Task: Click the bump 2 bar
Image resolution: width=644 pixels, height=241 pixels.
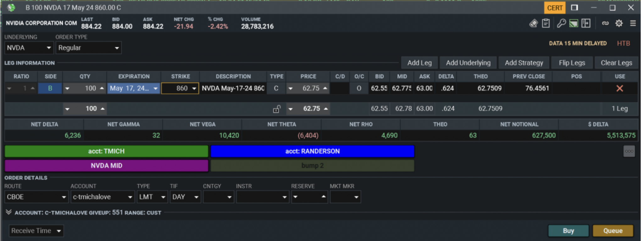Action: coord(312,166)
